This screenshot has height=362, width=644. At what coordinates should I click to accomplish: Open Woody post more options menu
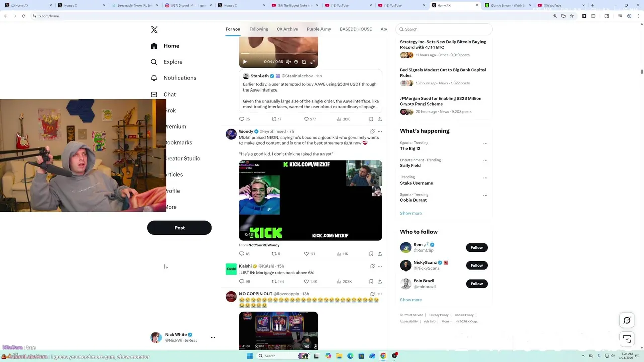380,131
